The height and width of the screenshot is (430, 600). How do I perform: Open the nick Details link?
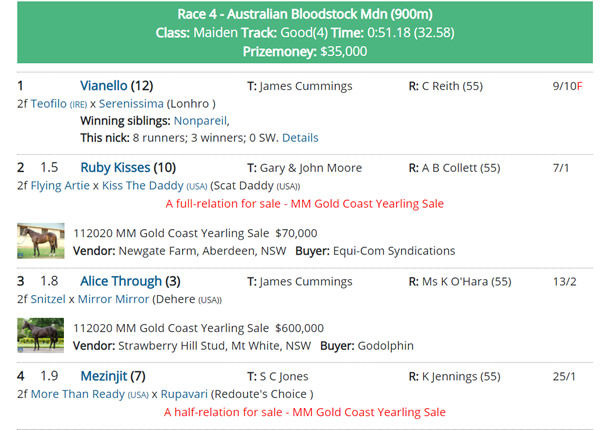pos(300,137)
